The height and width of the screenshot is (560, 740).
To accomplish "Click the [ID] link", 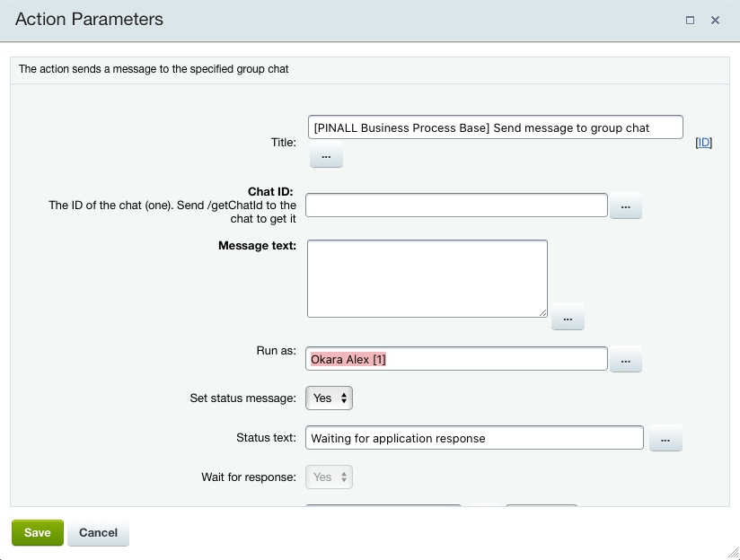I will coord(704,142).
